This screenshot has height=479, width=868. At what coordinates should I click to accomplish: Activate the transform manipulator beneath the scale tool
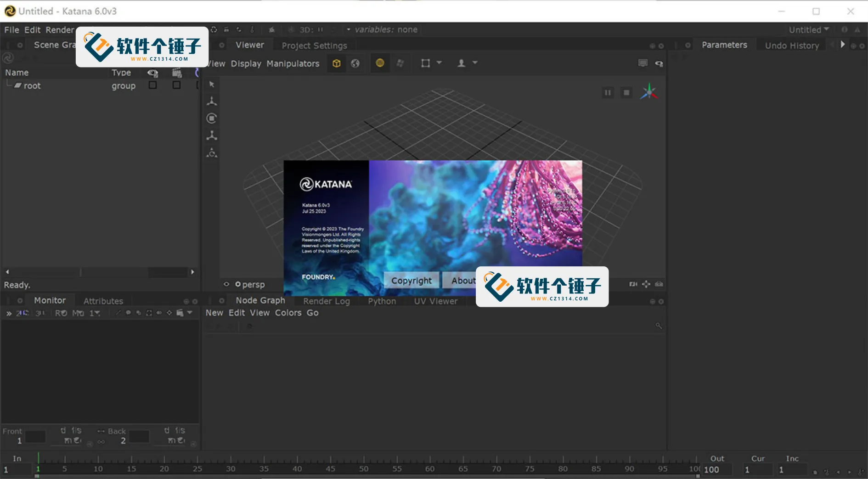coord(212,153)
